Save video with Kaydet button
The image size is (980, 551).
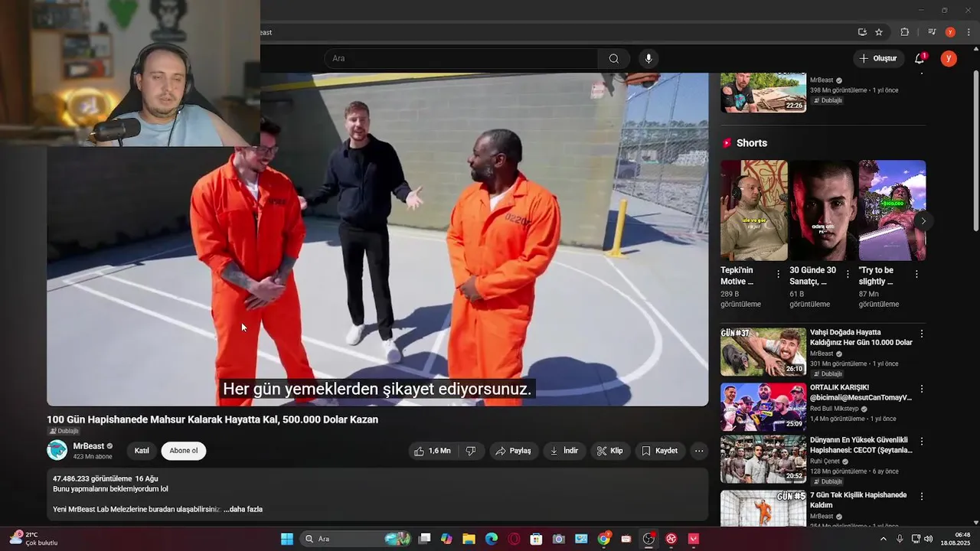coord(659,451)
